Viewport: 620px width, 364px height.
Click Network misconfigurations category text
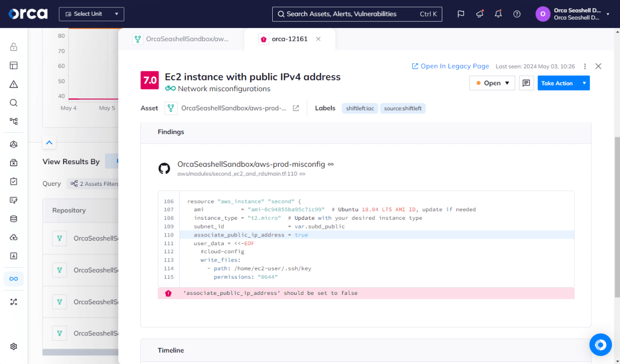pyautogui.click(x=224, y=89)
